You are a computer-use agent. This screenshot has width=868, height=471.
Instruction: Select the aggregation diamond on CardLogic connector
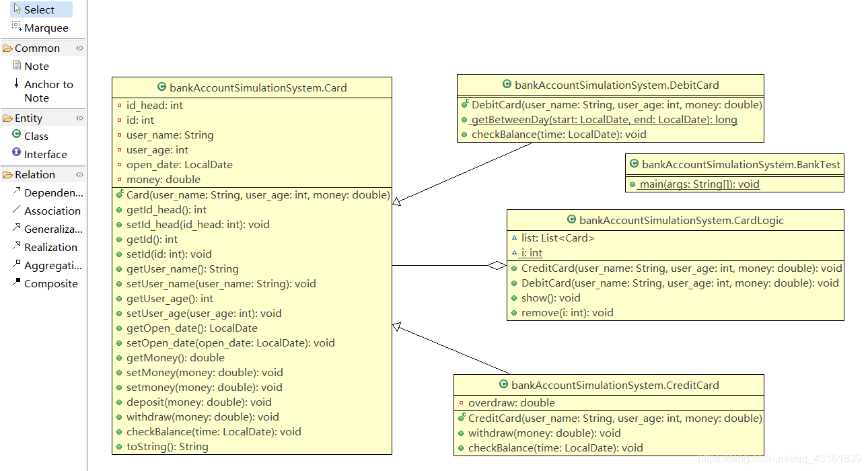[x=497, y=266]
